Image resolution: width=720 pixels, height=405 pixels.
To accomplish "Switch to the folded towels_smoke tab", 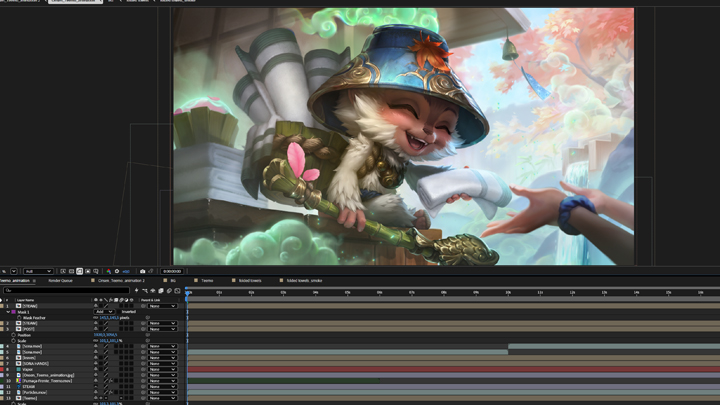I will [x=304, y=281].
